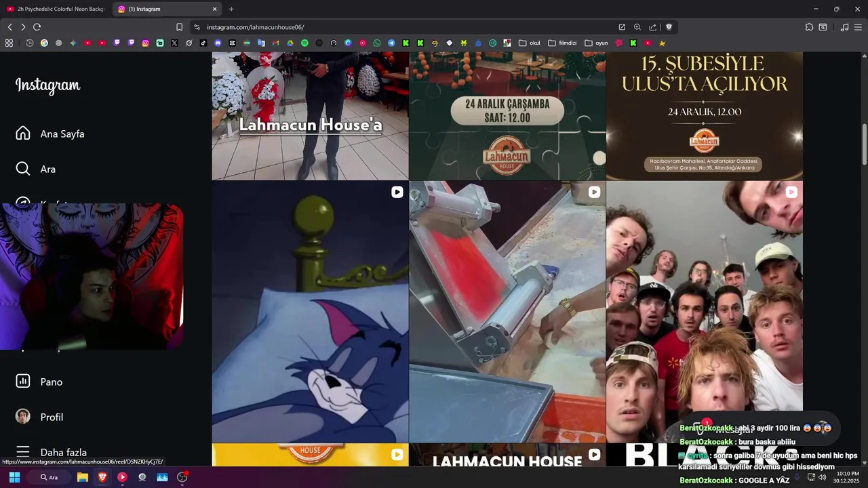Image resolution: width=868 pixels, height=488 pixels.
Task: Open the 24 Aralık Çarşamba post
Action: 507,116
